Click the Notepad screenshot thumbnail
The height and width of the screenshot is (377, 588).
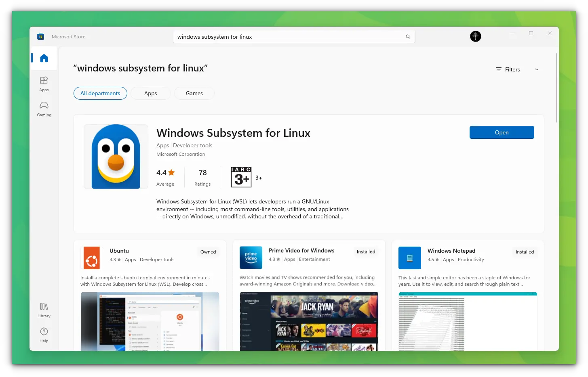point(468,321)
